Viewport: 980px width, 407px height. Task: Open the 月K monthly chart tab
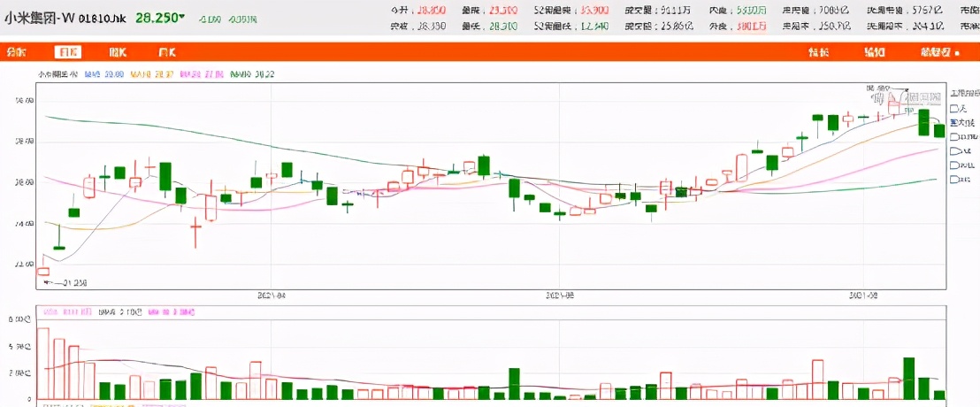(166, 52)
